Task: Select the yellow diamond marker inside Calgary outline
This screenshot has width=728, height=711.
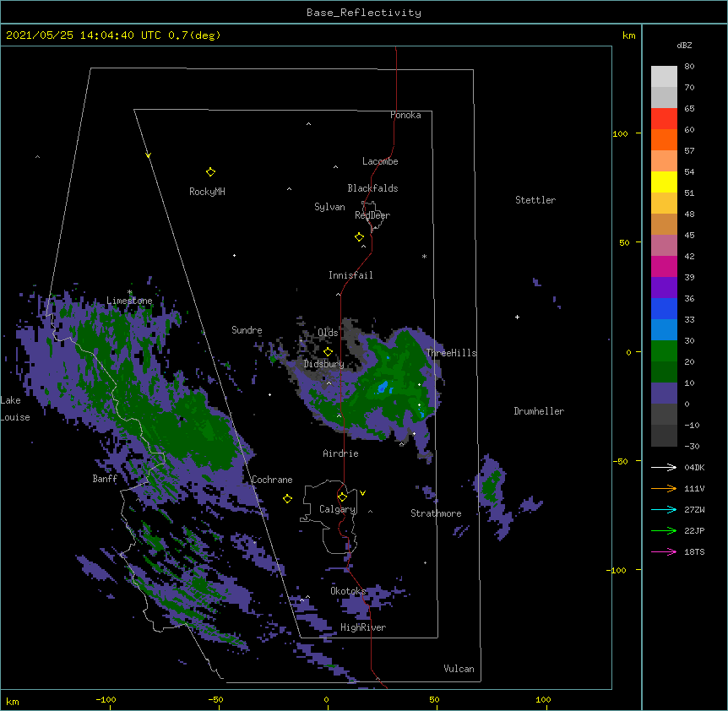Action: click(342, 497)
